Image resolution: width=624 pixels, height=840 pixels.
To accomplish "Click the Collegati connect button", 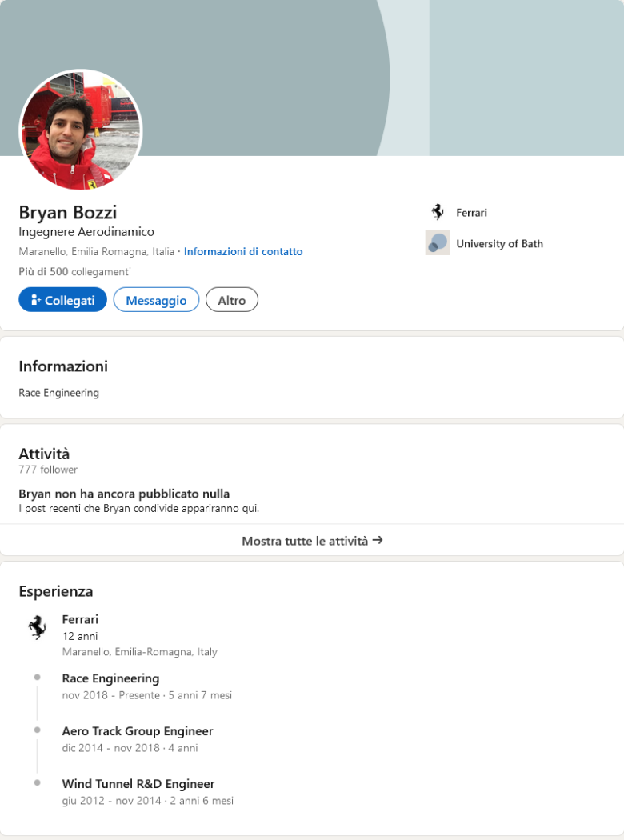I will tap(62, 300).
